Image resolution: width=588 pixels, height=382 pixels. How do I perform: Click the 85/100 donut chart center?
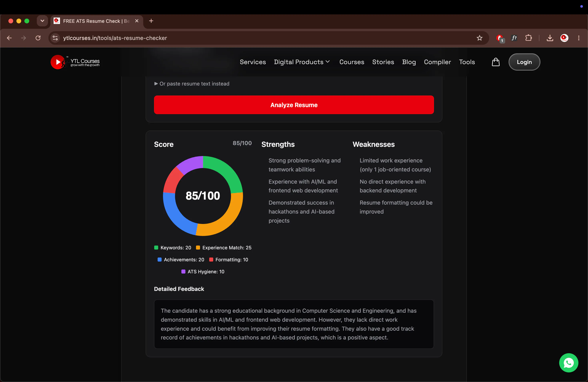(x=203, y=196)
